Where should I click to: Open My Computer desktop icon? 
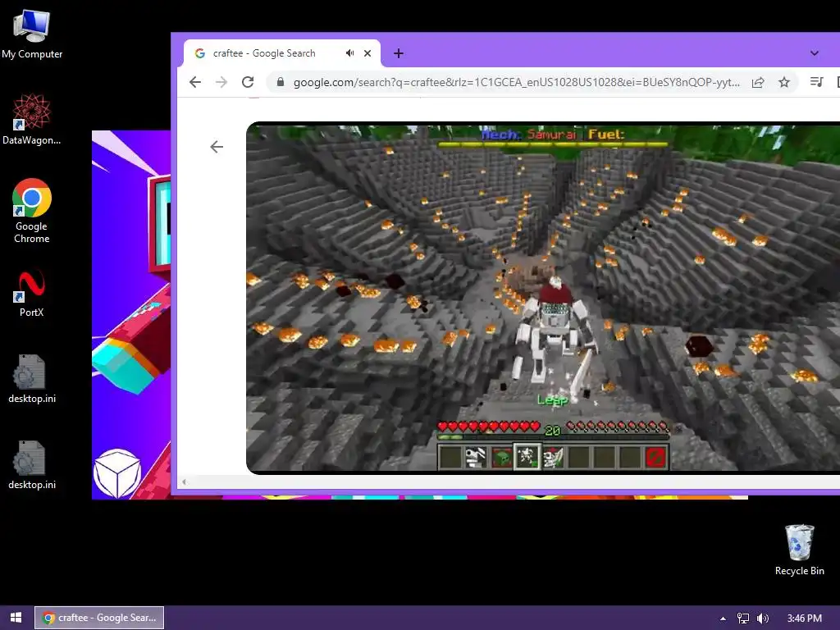tap(32, 34)
